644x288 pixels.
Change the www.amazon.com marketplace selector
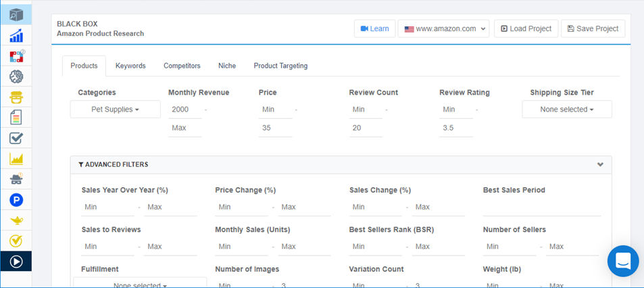click(443, 29)
